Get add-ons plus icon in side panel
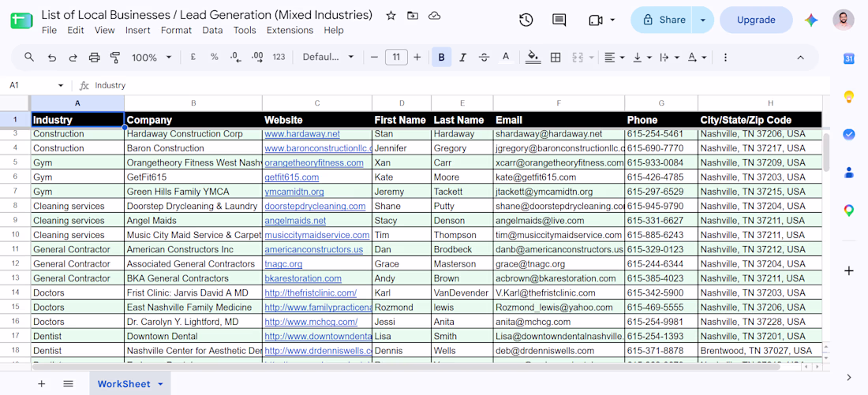This screenshot has height=395, width=868. click(848, 270)
